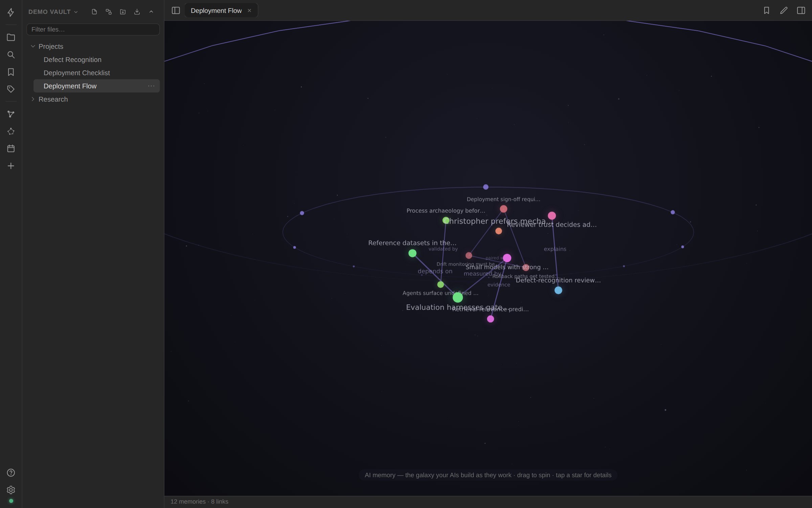Select Deployment Flow in file tree
The image size is (812, 508).
click(96, 86)
